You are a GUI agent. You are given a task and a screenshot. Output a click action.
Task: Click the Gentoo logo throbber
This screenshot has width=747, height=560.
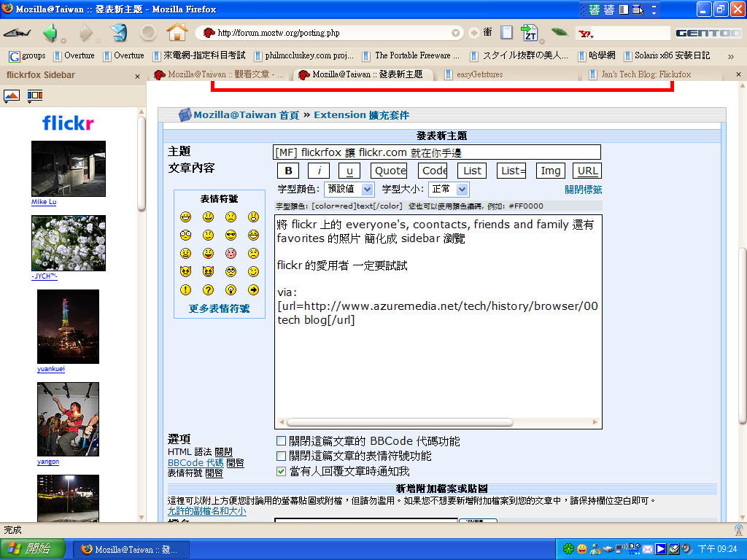(708, 33)
